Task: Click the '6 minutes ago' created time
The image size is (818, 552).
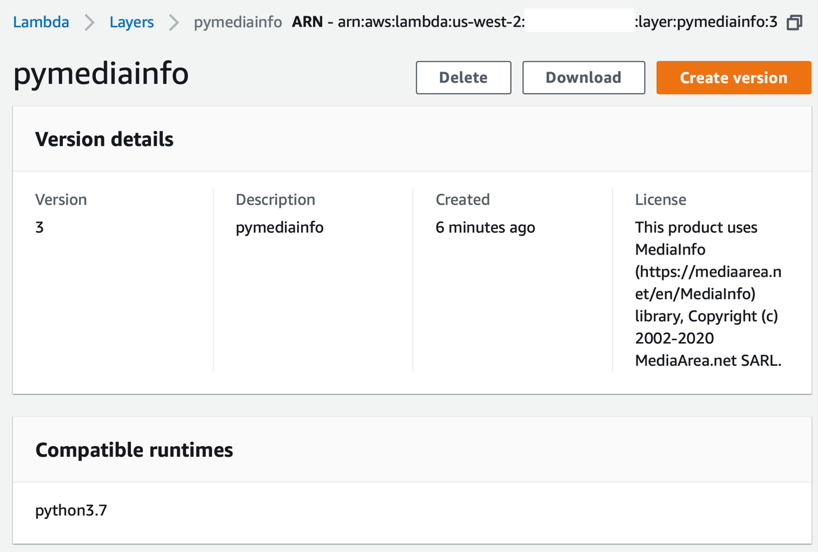Action: coord(485,227)
